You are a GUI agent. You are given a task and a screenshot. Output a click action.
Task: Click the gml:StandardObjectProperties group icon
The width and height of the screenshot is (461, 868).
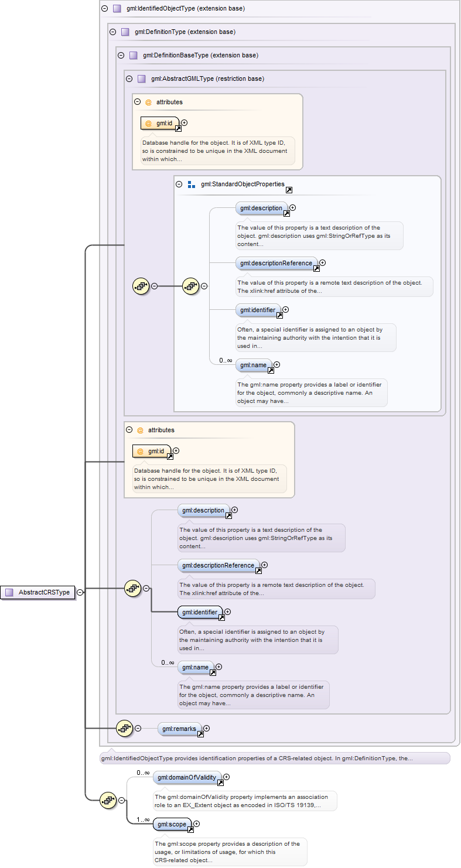click(x=192, y=184)
